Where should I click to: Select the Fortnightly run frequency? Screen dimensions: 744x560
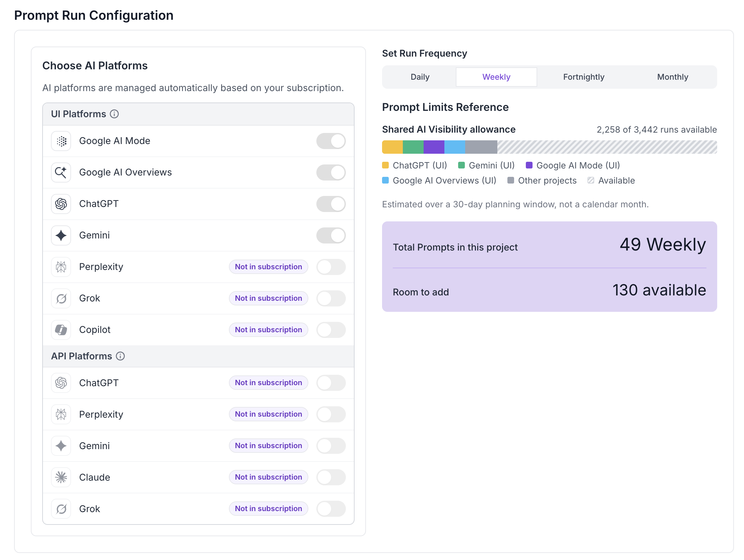coord(583,77)
